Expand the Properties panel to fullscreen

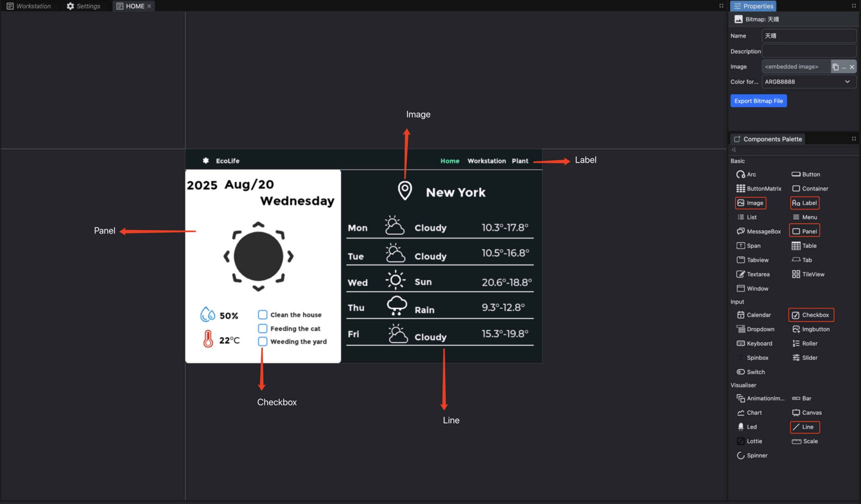[854, 6]
